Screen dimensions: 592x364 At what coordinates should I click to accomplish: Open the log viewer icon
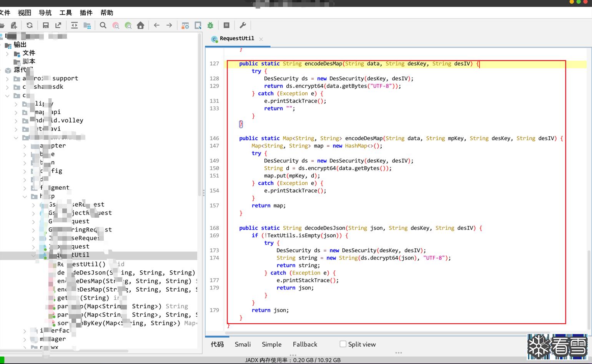(226, 25)
